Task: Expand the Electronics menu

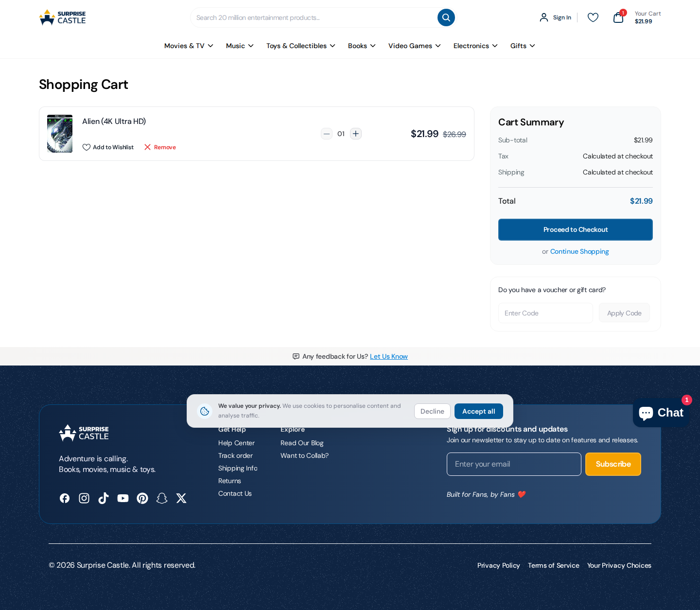Action: [475, 46]
